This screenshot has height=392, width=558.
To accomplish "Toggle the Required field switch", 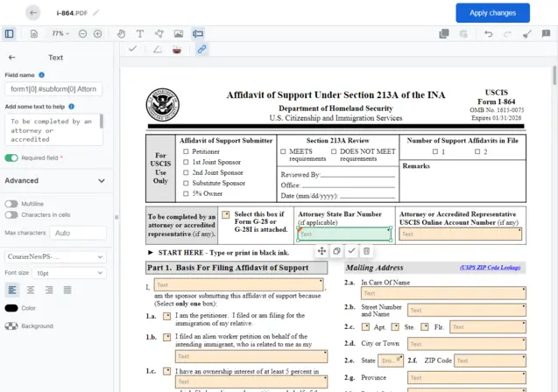I will click(x=11, y=158).
